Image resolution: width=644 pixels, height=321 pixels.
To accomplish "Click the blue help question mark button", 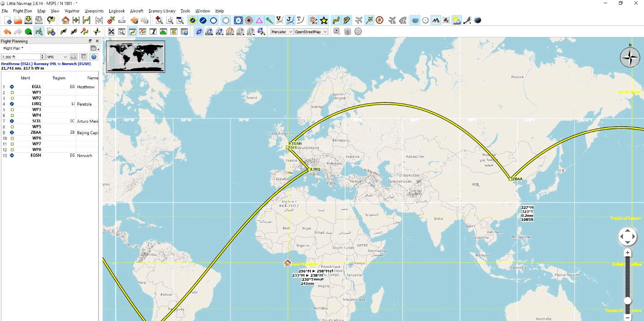I will [94, 57].
